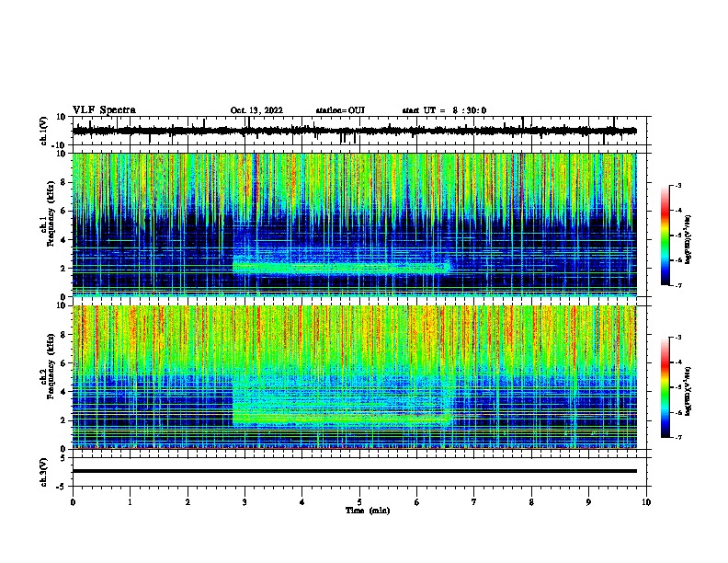Click the ch.1 voltage waveform trace
The height and width of the screenshot is (563, 728).
point(354,131)
